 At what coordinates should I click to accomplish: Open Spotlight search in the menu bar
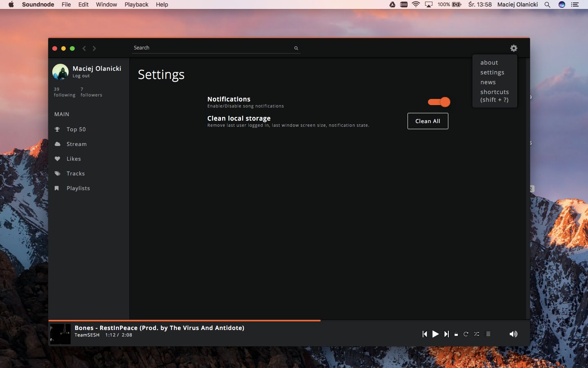[547, 4]
